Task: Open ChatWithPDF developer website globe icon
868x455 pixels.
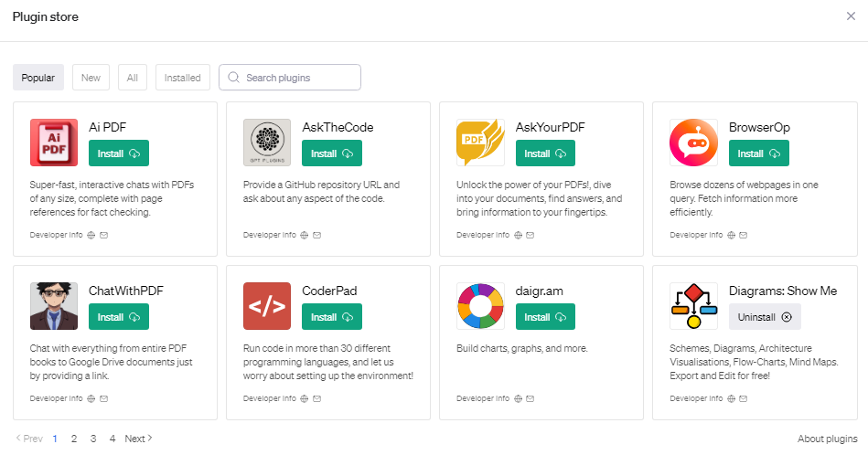Action: coord(91,398)
